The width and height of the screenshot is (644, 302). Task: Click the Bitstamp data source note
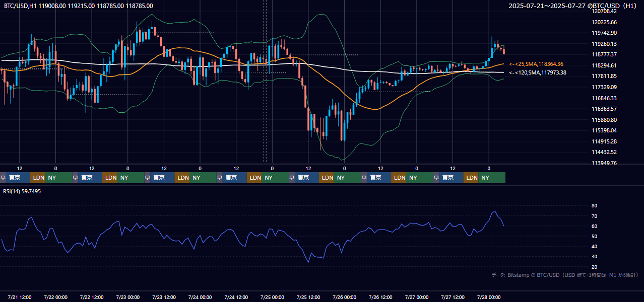565,275
